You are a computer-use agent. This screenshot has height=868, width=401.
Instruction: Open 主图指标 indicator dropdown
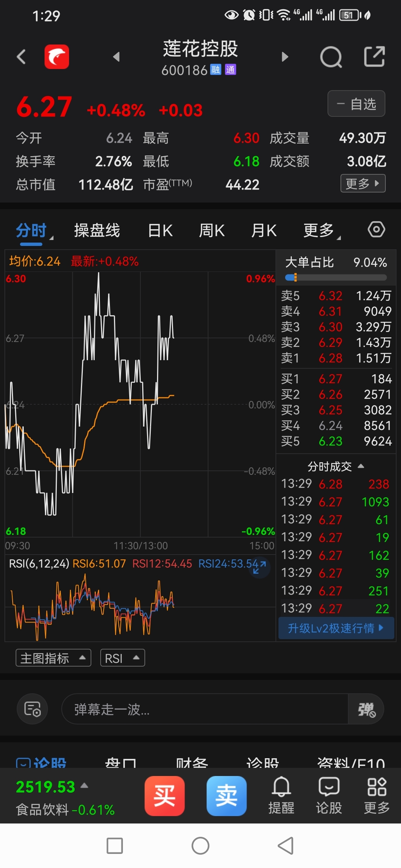point(53,658)
